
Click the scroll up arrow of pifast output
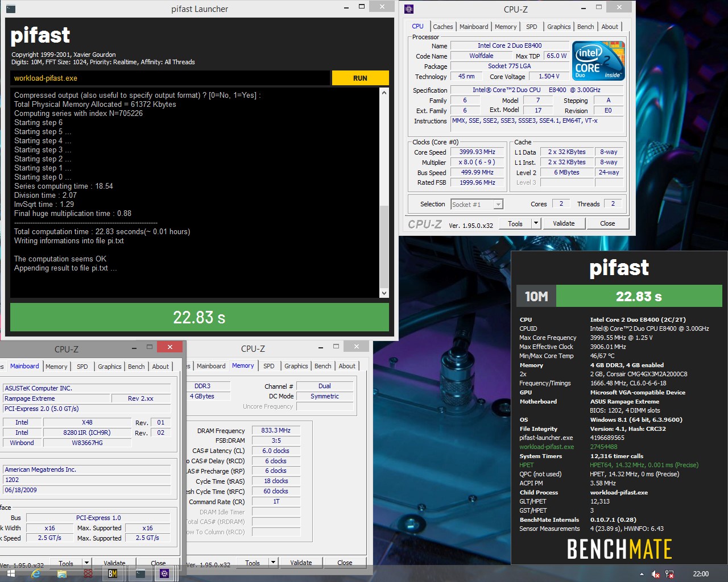point(384,93)
